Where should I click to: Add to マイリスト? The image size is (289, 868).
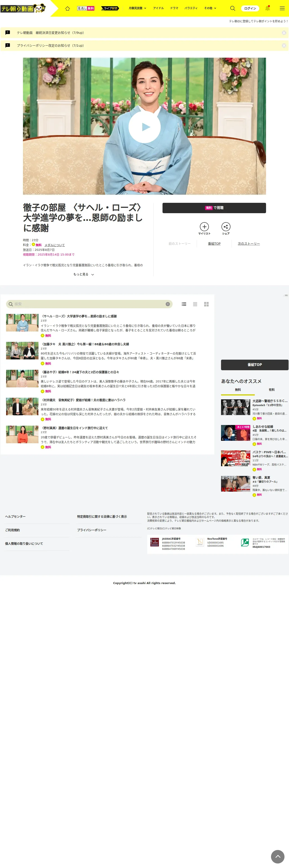[204, 228]
